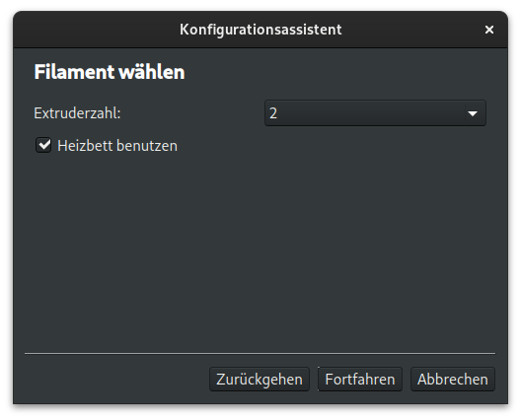This screenshot has height=420, width=521.
Task: Click empty title bar area between title and X
Action: [x=412, y=30]
